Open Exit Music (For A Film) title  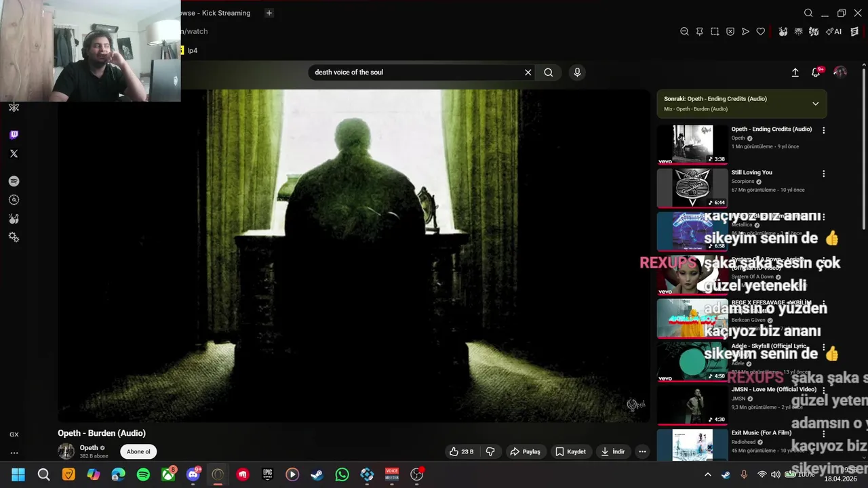pyautogui.click(x=762, y=432)
